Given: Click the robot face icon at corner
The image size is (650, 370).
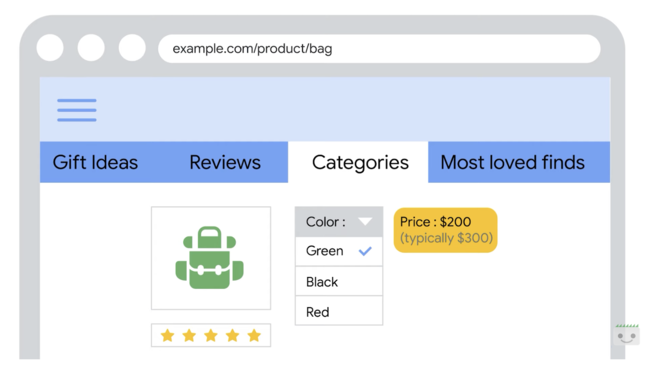Looking at the screenshot, I should click(626, 335).
